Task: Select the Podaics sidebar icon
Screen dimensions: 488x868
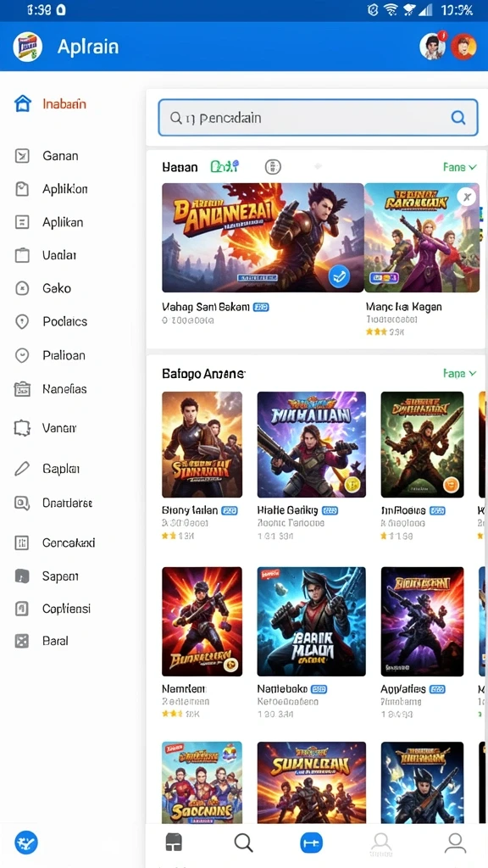Action: [21, 321]
